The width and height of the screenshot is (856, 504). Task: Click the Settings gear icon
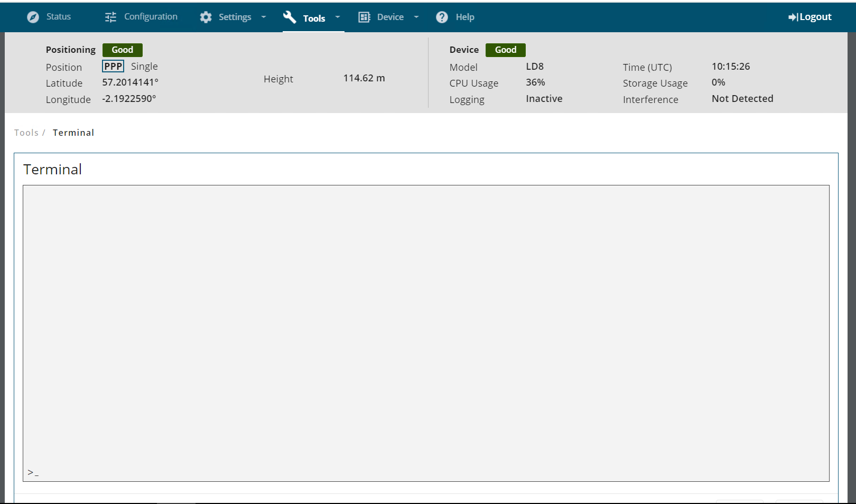pyautogui.click(x=206, y=17)
